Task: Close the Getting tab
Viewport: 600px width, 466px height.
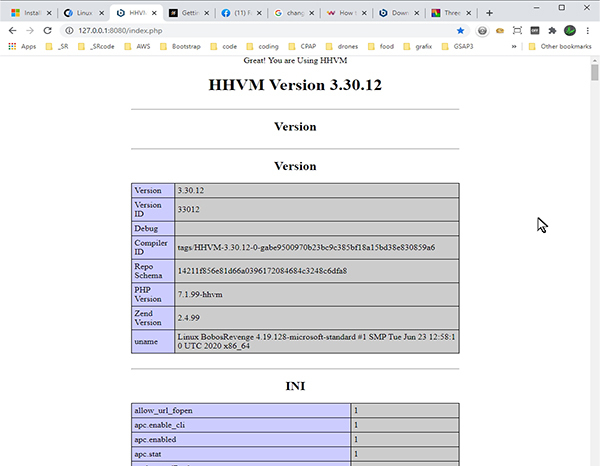Action: [x=206, y=13]
